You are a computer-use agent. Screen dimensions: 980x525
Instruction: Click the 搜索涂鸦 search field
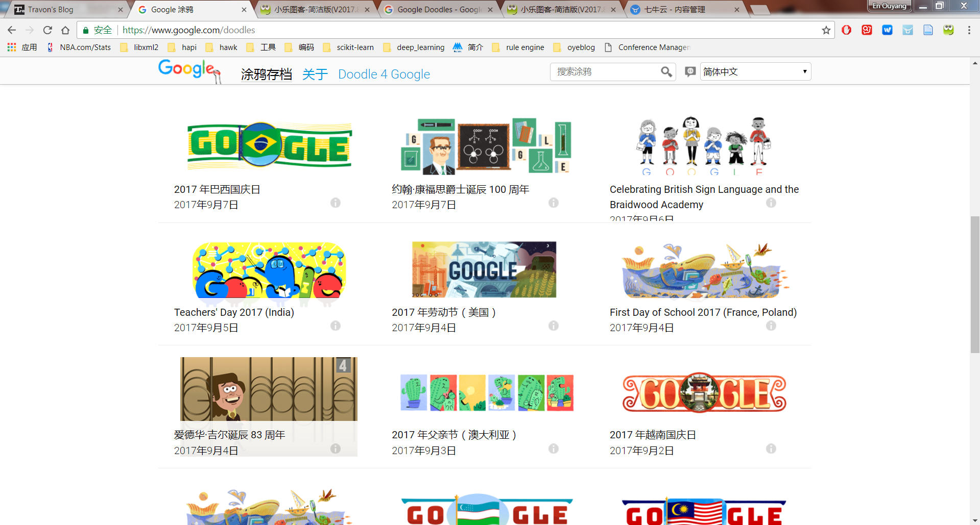pyautogui.click(x=605, y=72)
